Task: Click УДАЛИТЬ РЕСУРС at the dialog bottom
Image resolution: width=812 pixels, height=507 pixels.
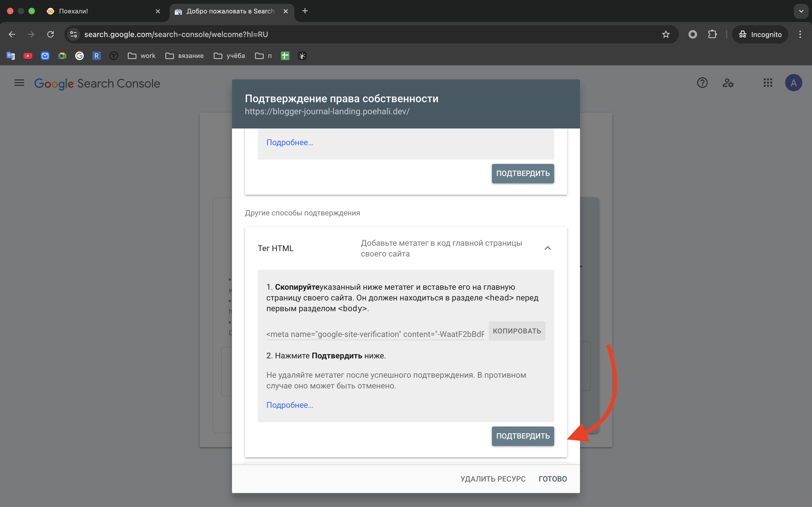Action: (x=493, y=479)
